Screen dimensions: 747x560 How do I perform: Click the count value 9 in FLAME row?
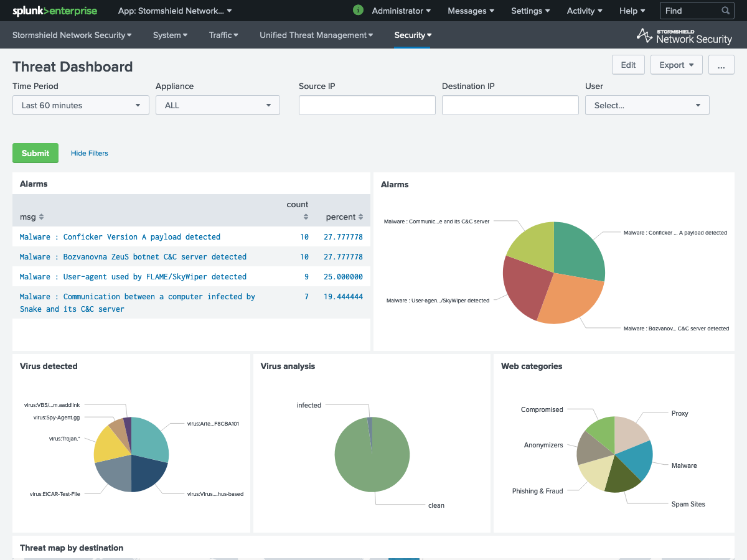306,276
